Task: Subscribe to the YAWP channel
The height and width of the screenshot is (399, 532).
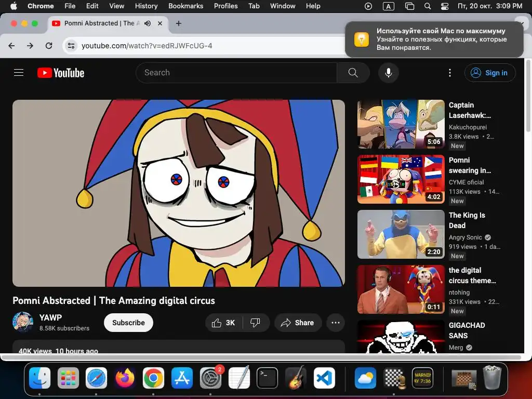Action: pos(129,323)
